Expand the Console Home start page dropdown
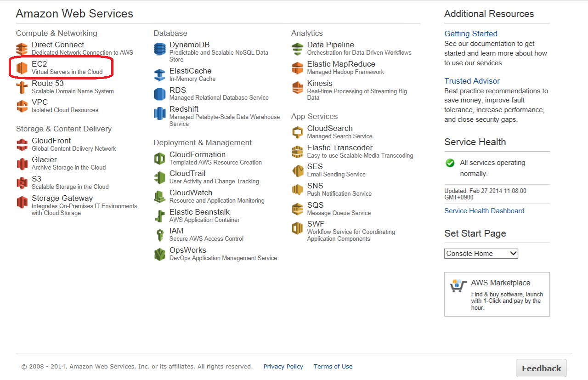588x380 pixels. pos(481,254)
